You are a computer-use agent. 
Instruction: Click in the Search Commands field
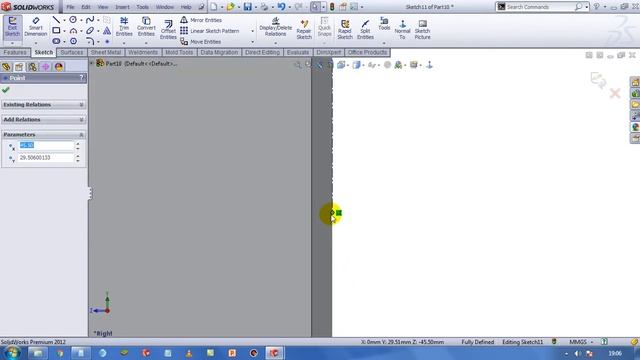point(540,7)
